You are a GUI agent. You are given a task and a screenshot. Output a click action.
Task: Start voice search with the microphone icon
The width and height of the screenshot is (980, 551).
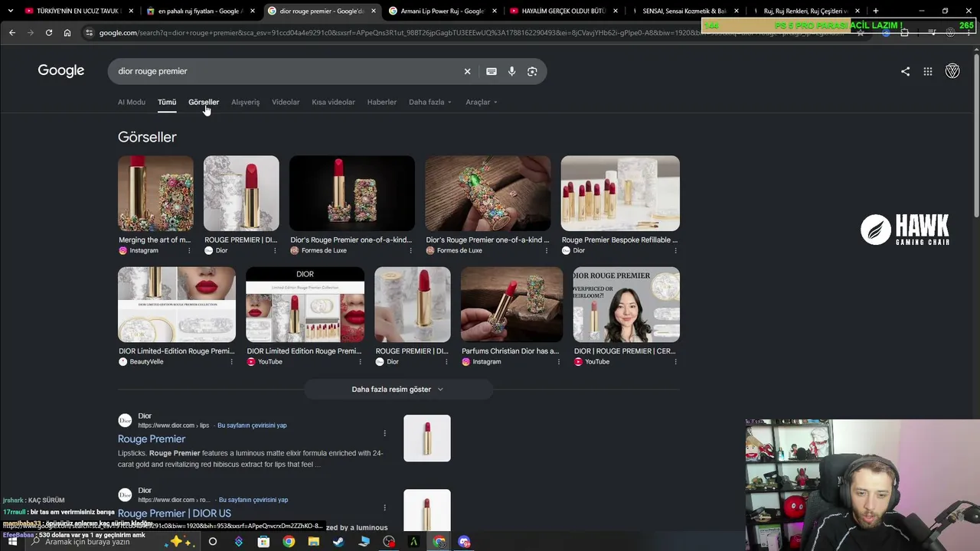pyautogui.click(x=512, y=71)
